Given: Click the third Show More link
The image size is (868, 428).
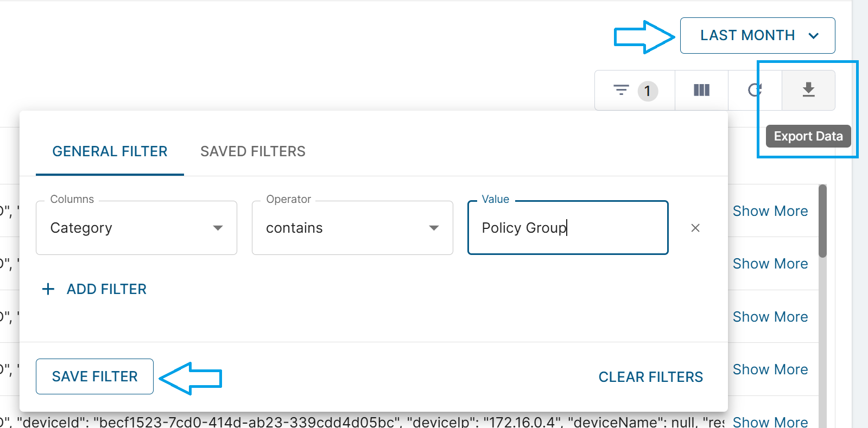Looking at the screenshot, I should [x=770, y=317].
